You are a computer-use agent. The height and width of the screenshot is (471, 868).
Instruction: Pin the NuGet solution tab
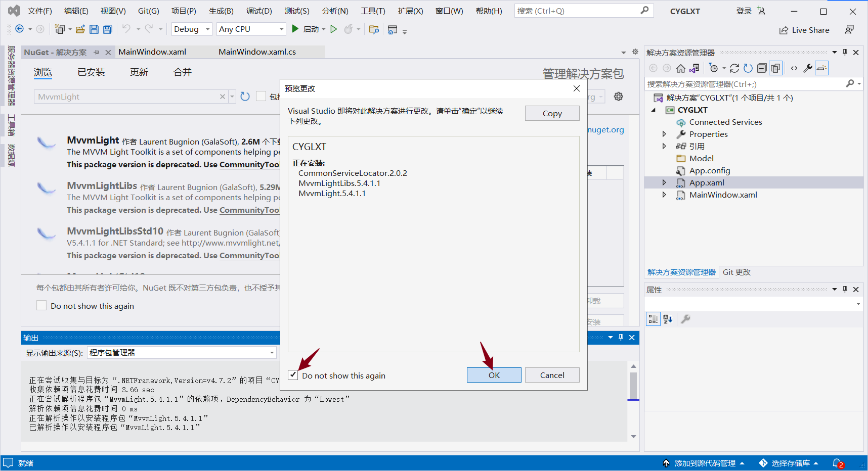97,52
